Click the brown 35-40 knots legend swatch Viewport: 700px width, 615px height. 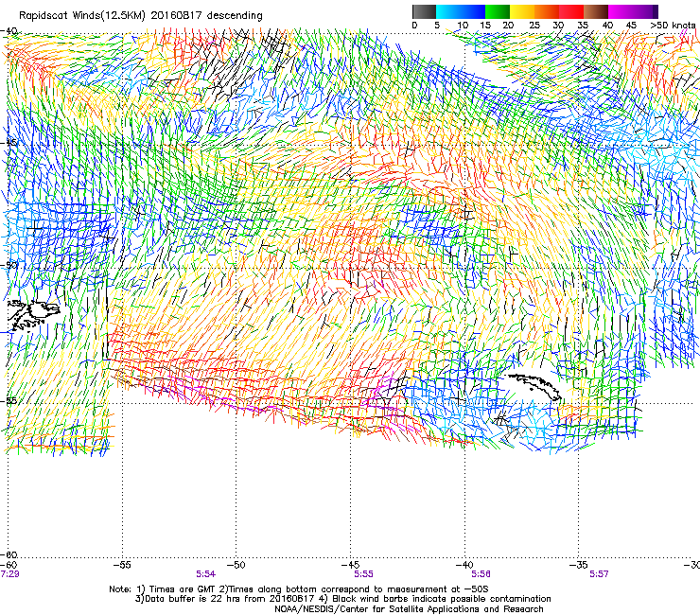(x=596, y=11)
